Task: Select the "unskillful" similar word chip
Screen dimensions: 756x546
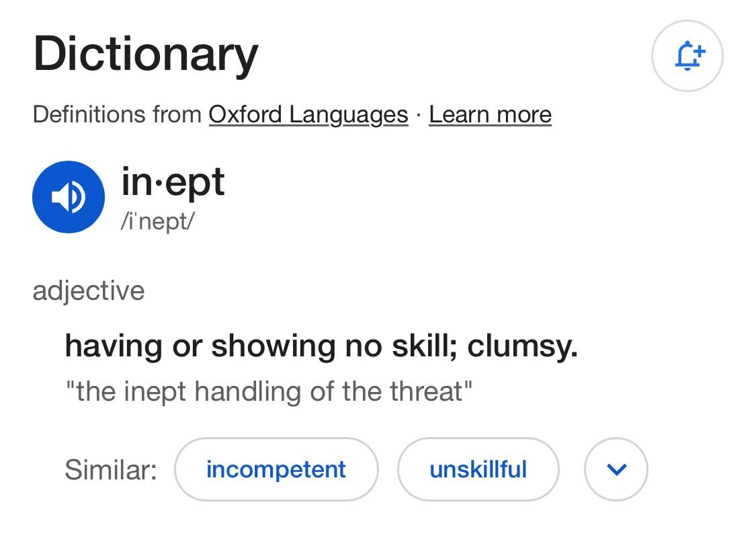Action: [478, 469]
